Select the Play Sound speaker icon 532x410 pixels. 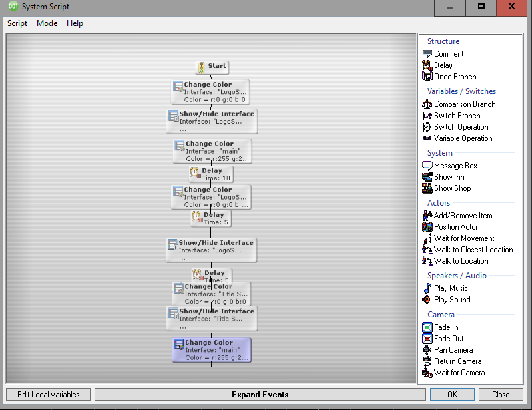pyautogui.click(x=426, y=300)
